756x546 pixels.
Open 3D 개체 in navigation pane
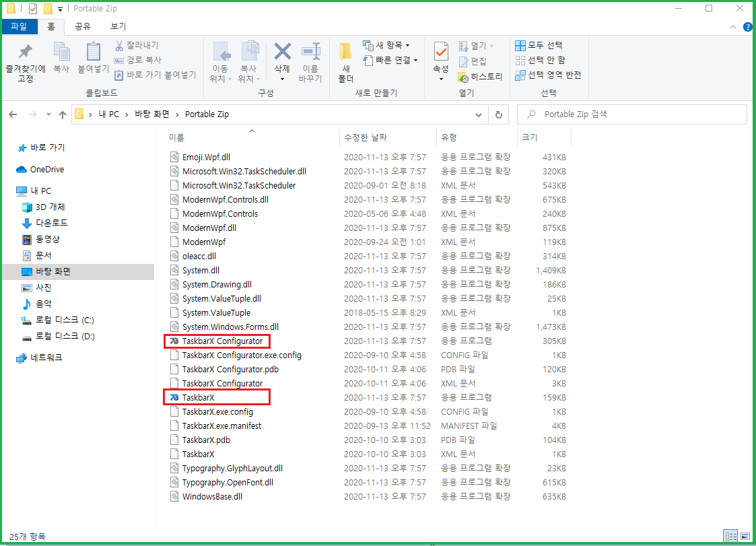click(x=43, y=207)
